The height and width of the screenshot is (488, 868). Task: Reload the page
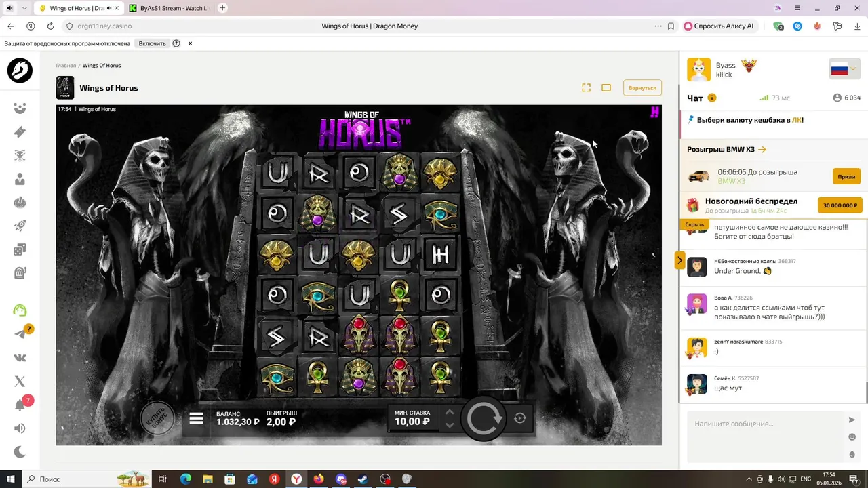coord(50,26)
